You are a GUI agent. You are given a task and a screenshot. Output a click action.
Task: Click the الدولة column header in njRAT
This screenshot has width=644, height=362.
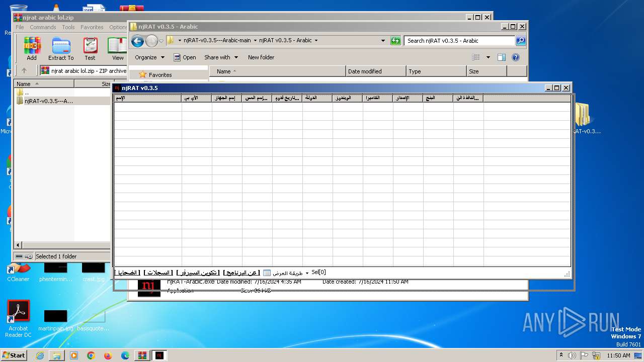click(317, 98)
